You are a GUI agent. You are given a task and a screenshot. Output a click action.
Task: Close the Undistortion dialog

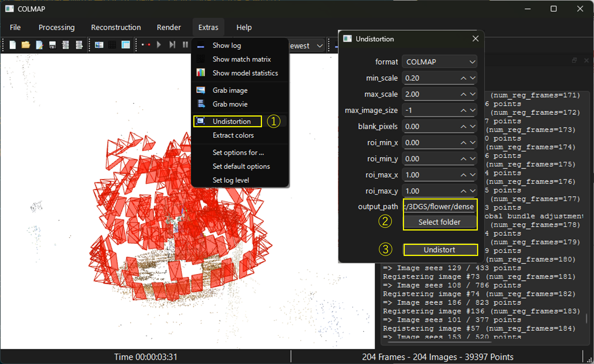pyautogui.click(x=475, y=39)
